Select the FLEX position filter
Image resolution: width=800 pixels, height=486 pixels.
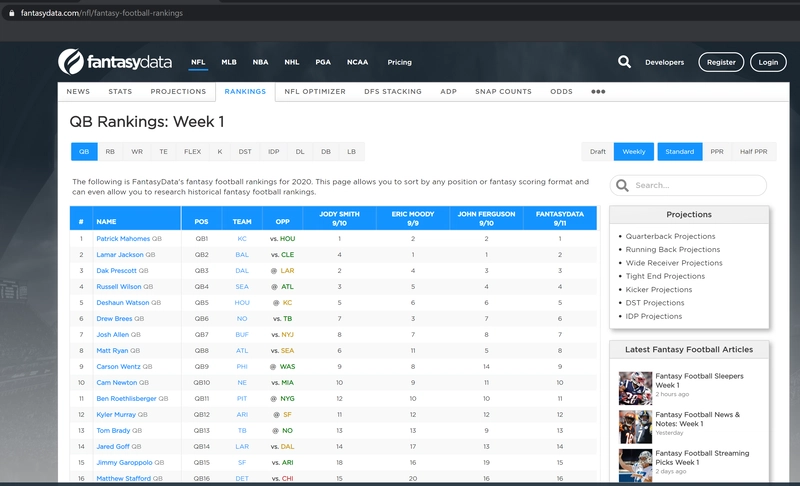192,151
